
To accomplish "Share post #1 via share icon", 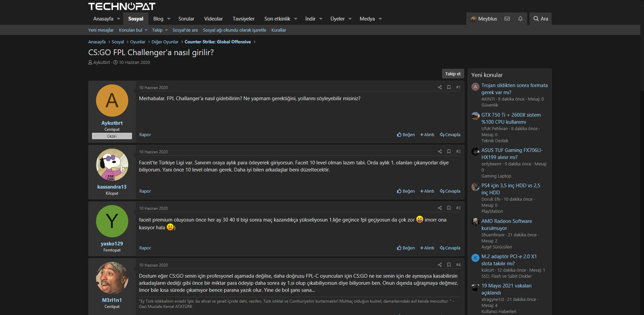I will [x=440, y=87].
